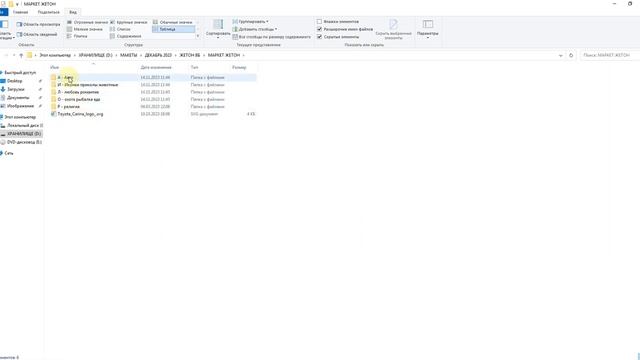640x360 pixels.
Task: Expand the layout gallery arrow
Action: pos(198,36)
